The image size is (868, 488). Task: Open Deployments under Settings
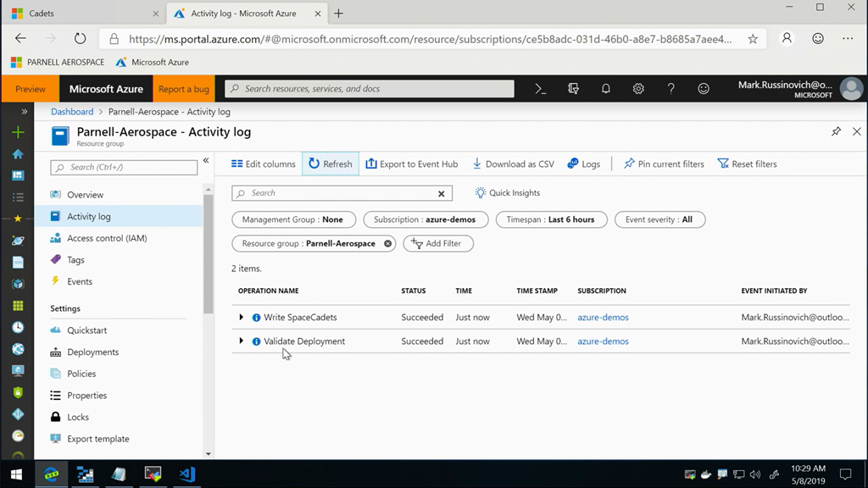coord(92,352)
